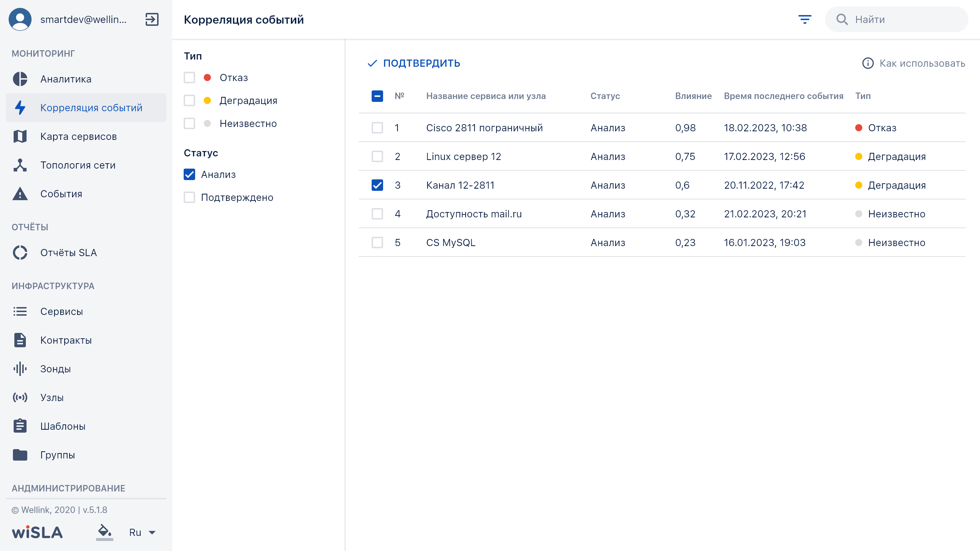Click the Analytics pie chart icon
The height and width of the screenshot is (551, 980).
pyautogui.click(x=20, y=79)
